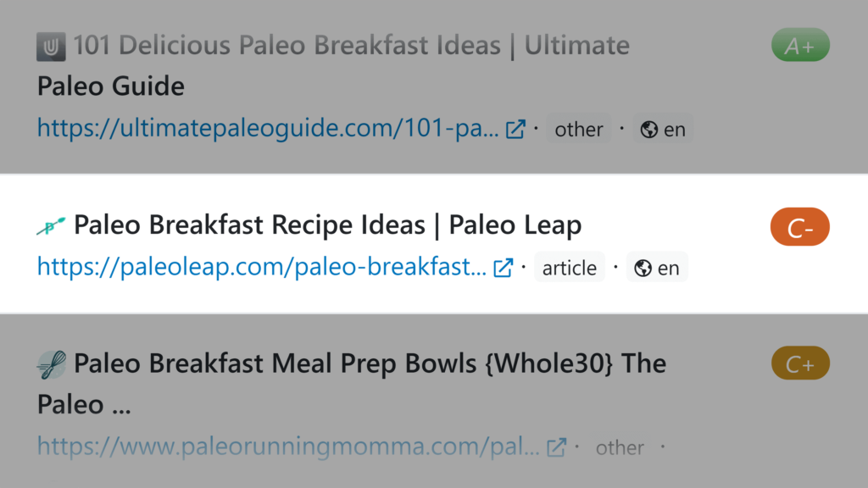Click the Paleo Running Momma whisk favicon
Screen dimensions: 868x488
tap(52, 365)
